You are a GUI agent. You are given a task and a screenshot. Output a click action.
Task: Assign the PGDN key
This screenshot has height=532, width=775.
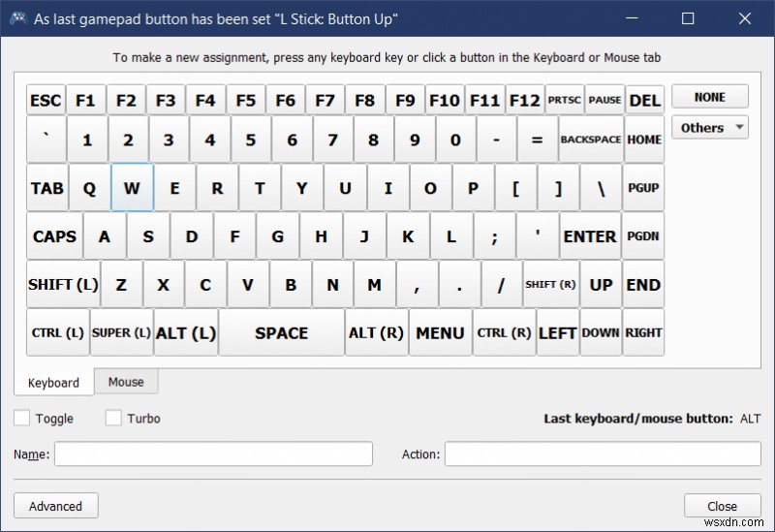coord(643,236)
